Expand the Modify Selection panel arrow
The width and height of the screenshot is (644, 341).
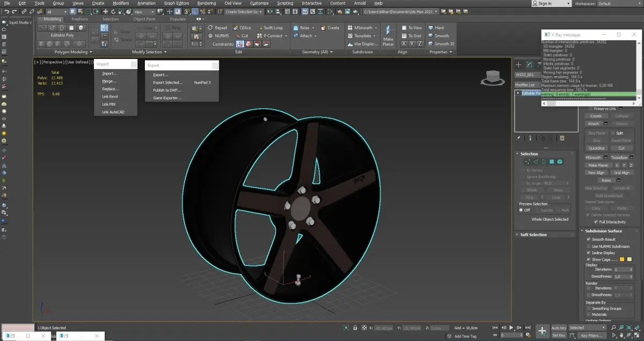tap(165, 52)
